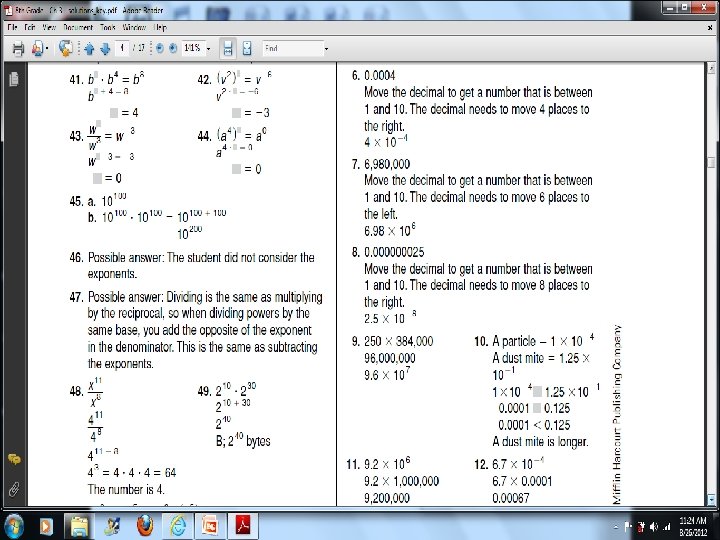Click the Find search box
The image size is (720, 540).
[x=293, y=48]
